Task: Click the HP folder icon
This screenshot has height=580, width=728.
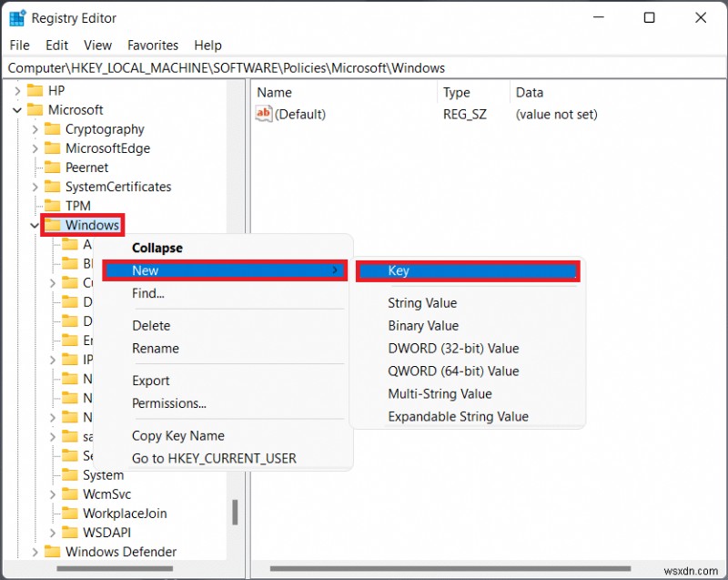Action: [35, 90]
